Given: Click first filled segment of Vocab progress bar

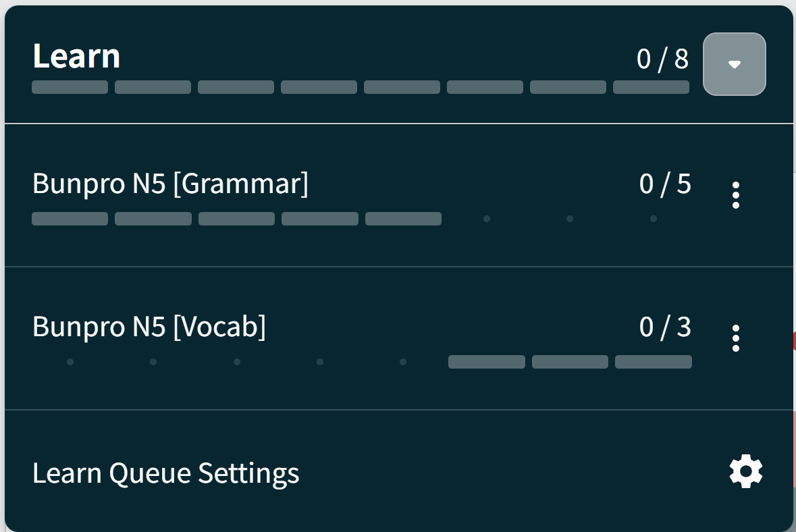Looking at the screenshot, I should (x=487, y=362).
